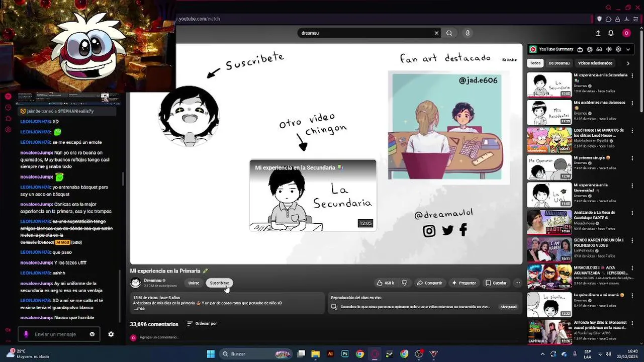Click the Suscribirse button
644x362 pixels.
pyautogui.click(x=219, y=283)
